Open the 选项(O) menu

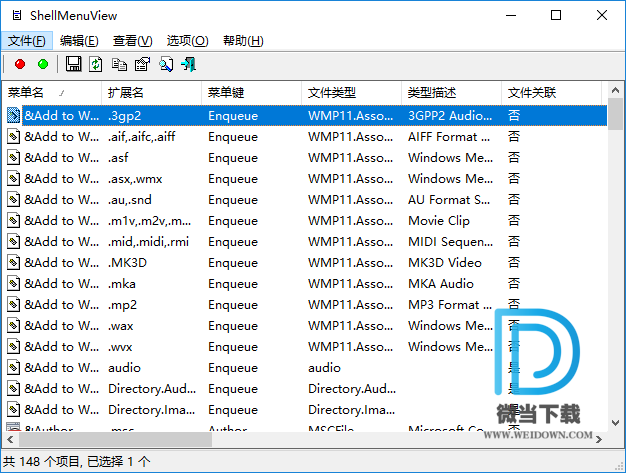[x=187, y=41]
